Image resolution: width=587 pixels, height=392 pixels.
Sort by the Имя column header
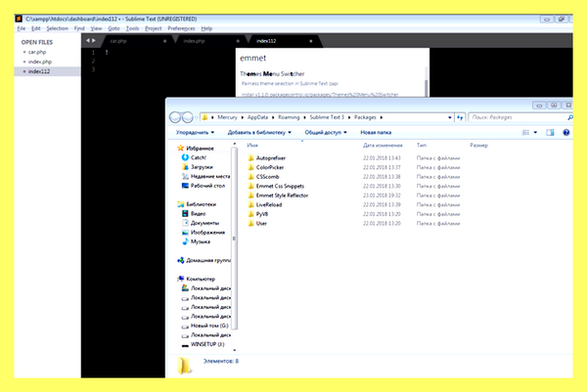(x=252, y=145)
